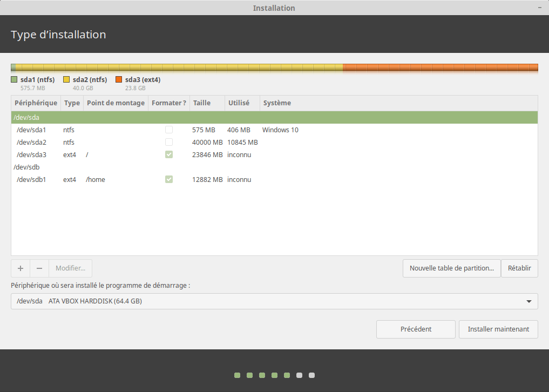The height and width of the screenshot is (392, 549).
Task: Select the /dev/sda disk row
Action: coord(274,118)
